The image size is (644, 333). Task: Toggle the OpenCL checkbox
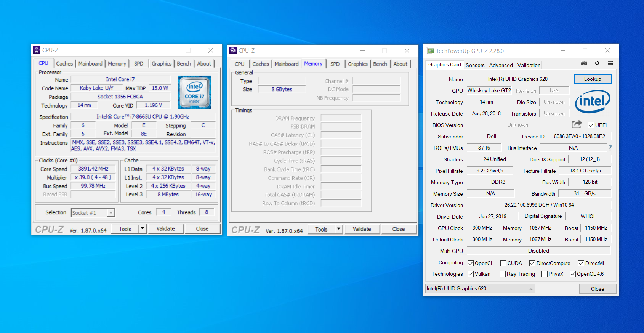coord(471,263)
